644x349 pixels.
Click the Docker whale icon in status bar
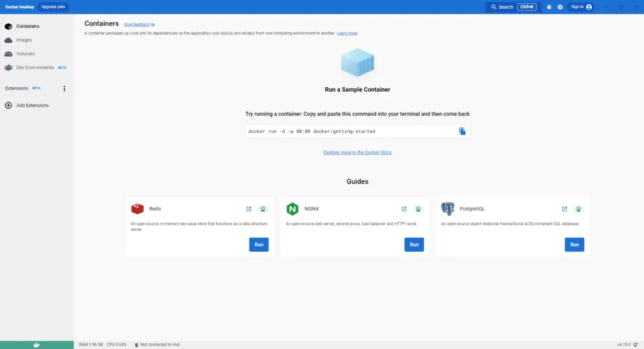click(x=36, y=345)
